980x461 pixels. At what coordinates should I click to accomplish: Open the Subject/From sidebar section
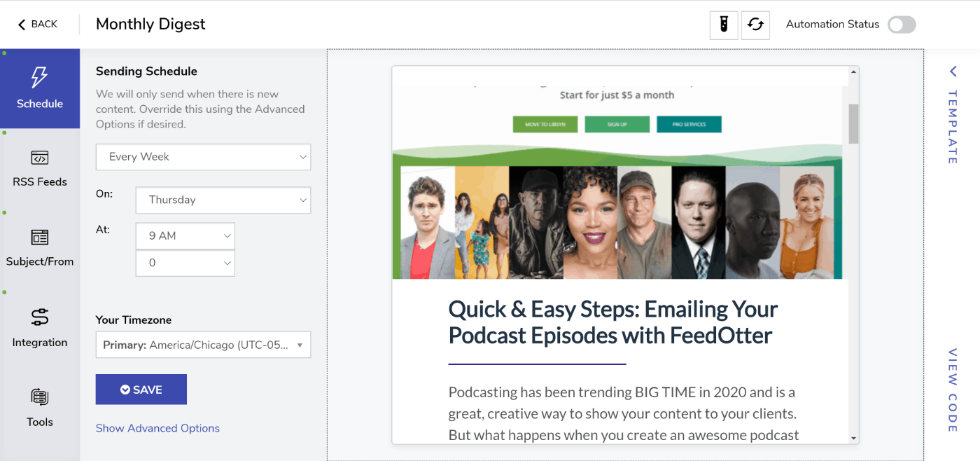pyautogui.click(x=40, y=248)
